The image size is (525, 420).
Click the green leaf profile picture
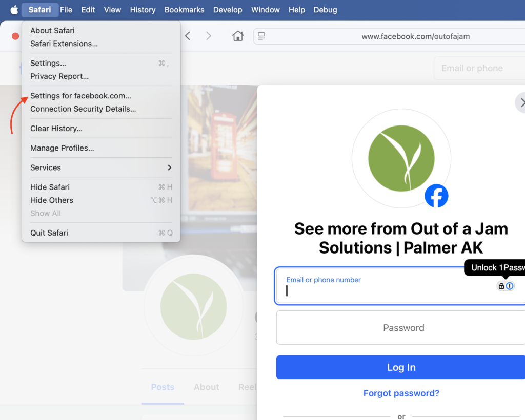coord(401,158)
